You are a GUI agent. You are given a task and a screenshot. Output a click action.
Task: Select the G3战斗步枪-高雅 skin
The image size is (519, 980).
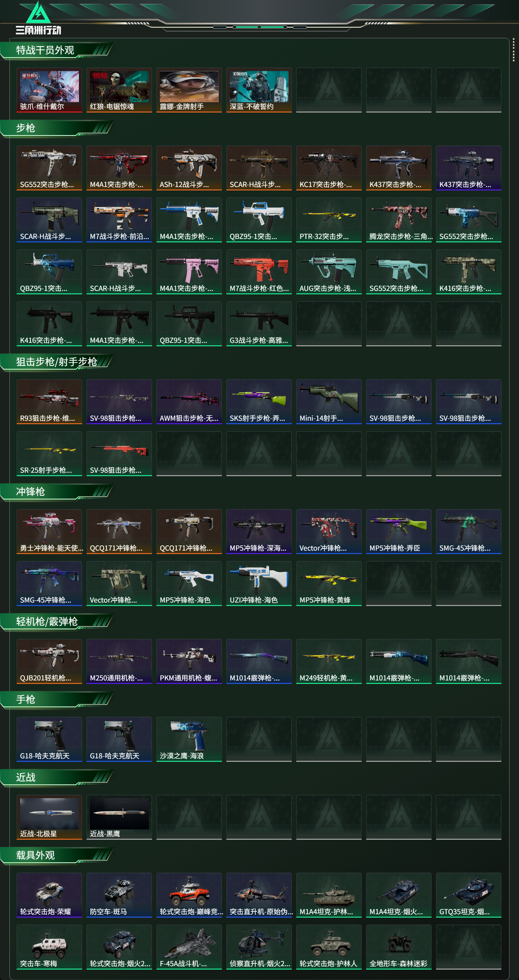pos(259,324)
